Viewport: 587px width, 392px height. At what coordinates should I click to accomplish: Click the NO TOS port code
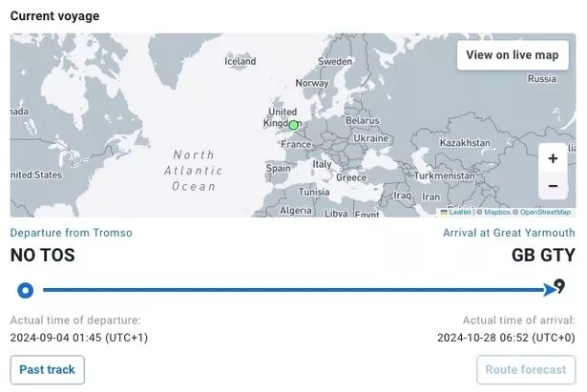click(x=43, y=255)
